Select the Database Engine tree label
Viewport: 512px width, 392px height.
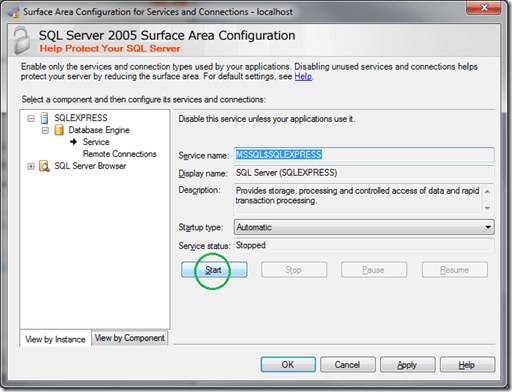99,130
